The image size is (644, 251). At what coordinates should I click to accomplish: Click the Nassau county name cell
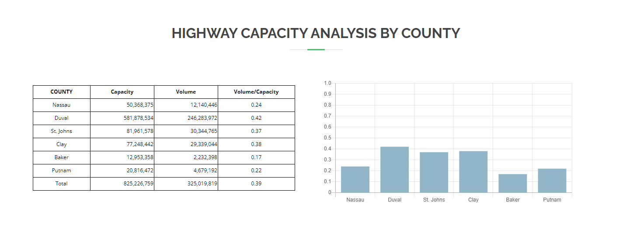coord(62,105)
